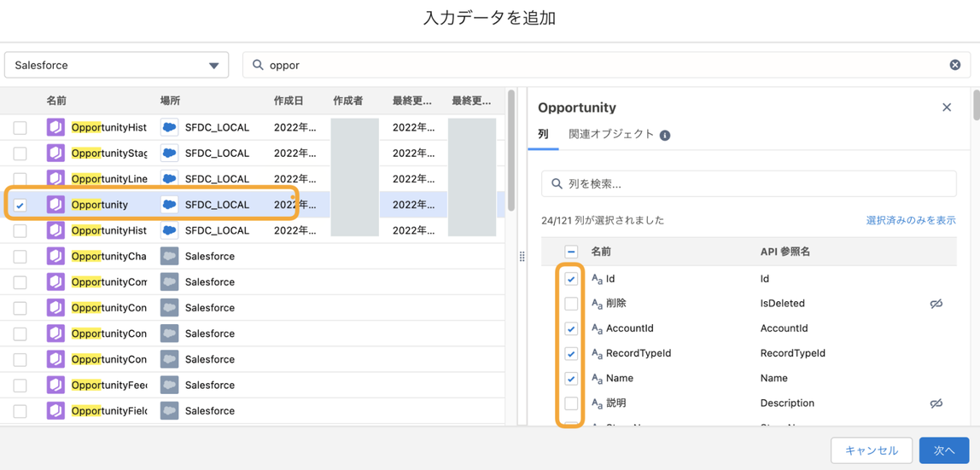
Task: Click the hidden-eye icon for 削除 row
Action: click(x=936, y=304)
